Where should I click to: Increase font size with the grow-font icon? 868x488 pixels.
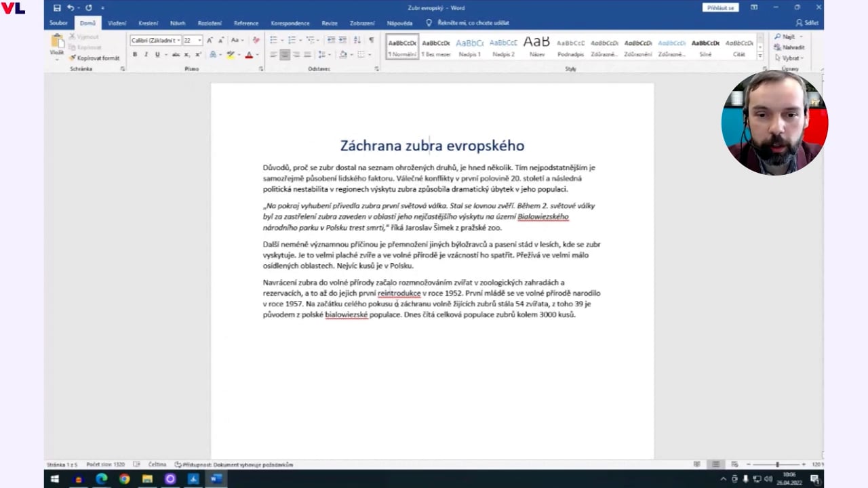coord(210,41)
